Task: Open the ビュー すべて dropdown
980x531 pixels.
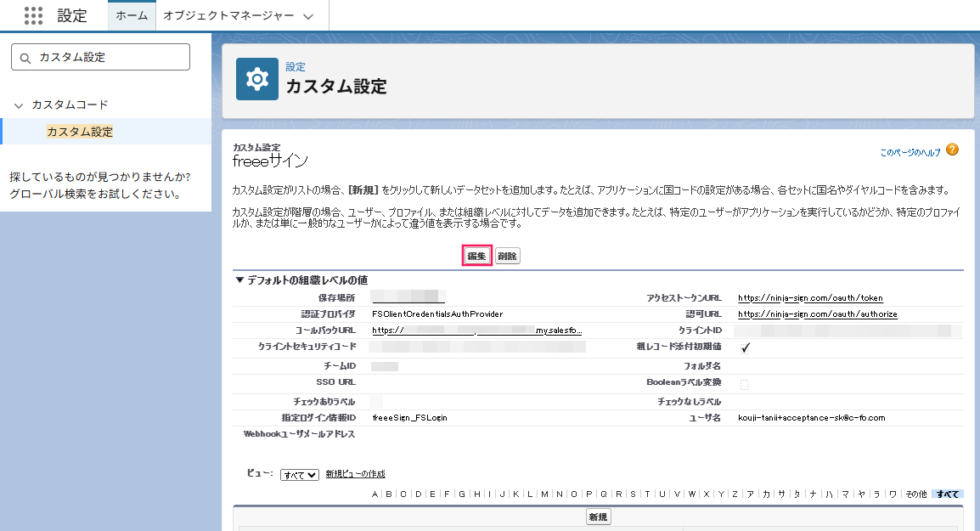Action: [300, 475]
